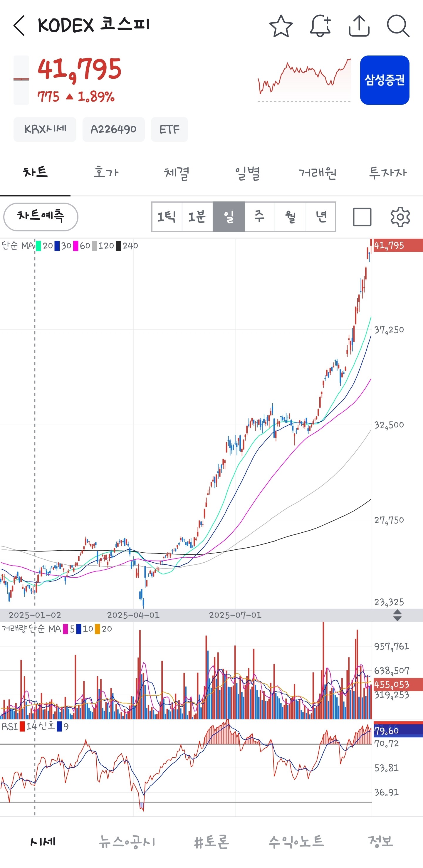Switch to the 투자자 tab
This screenshot has width=423, height=868.
coord(388,173)
